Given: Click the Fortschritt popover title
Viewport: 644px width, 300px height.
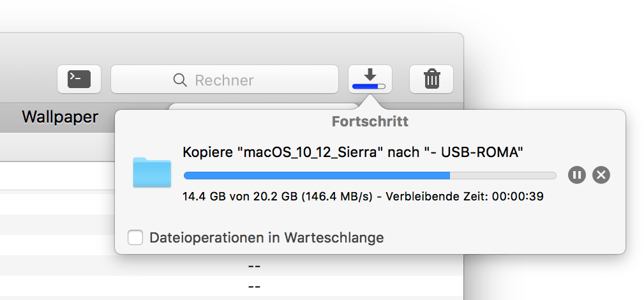Looking at the screenshot, I should pos(370,121).
